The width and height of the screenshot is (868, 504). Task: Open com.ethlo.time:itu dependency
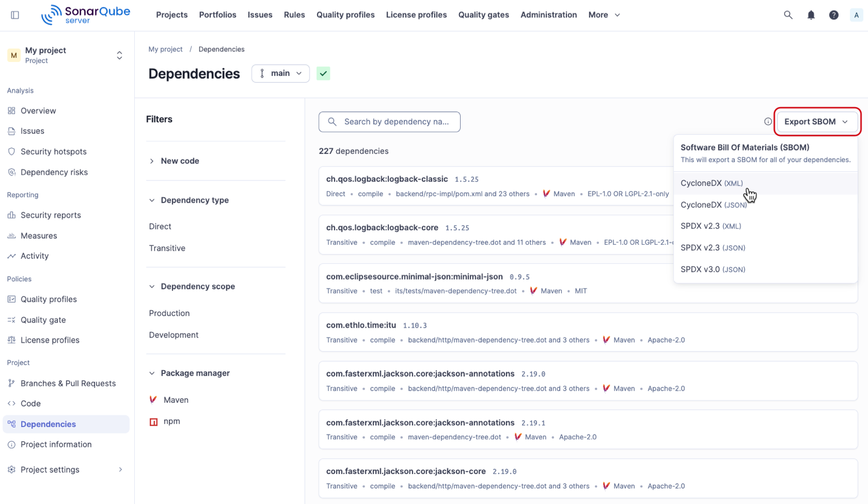click(361, 325)
